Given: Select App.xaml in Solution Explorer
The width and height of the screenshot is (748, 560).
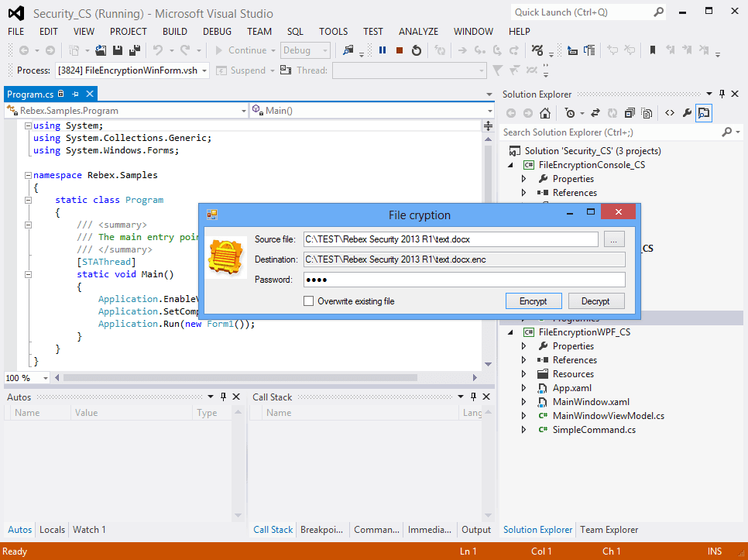Looking at the screenshot, I should click(572, 388).
